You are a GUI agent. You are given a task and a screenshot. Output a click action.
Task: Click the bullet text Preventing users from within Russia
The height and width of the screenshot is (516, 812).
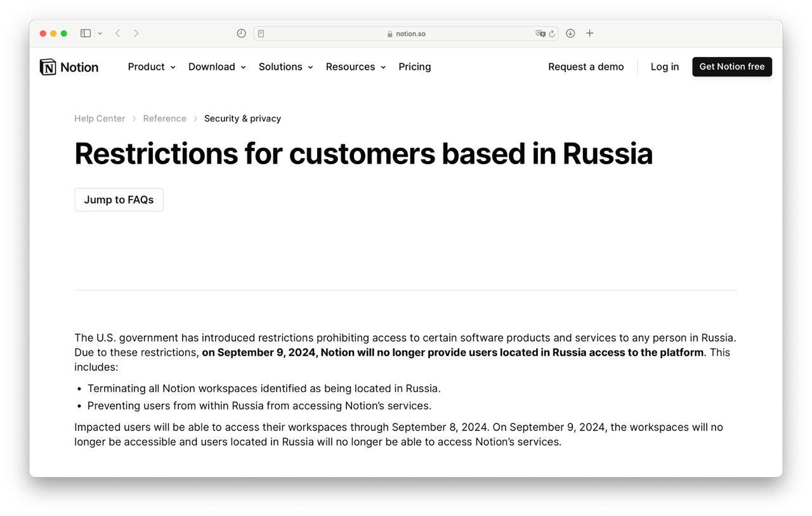point(259,406)
